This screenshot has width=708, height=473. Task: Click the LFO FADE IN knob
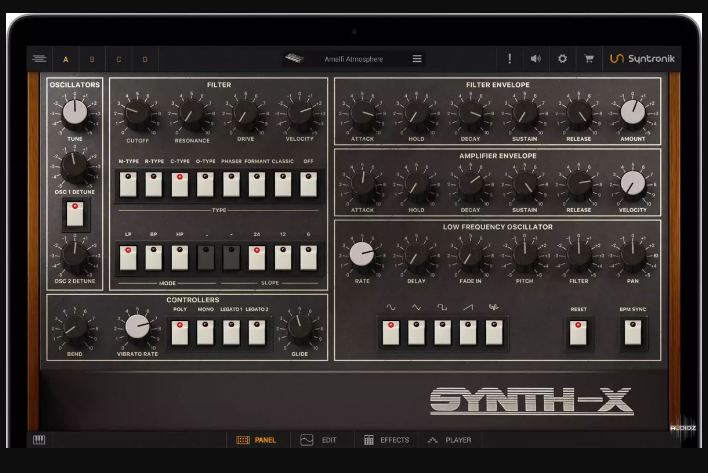pyautogui.click(x=470, y=255)
